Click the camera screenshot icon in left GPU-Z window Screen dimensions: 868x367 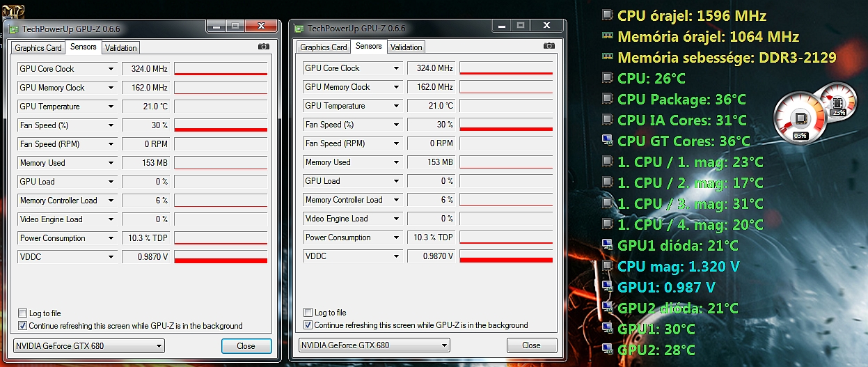(x=264, y=47)
